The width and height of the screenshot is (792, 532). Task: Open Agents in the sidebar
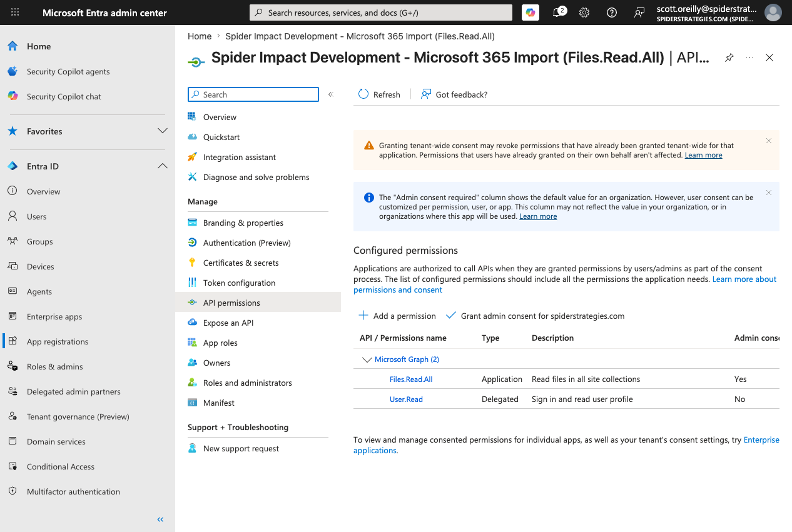pos(39,291)
